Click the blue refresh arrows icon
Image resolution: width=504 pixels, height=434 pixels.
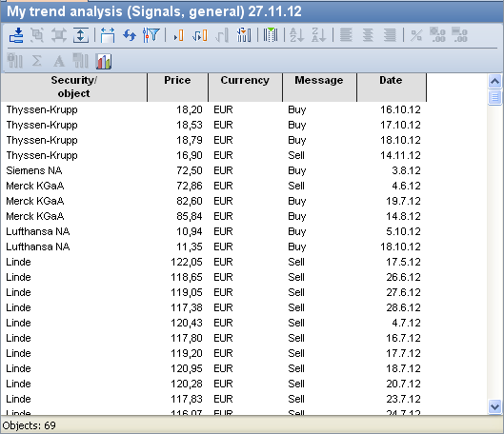coord(130,35)
